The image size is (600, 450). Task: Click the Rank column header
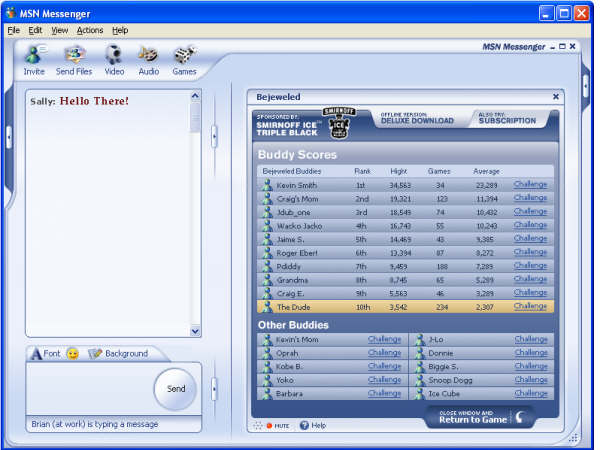coord(362,171)
